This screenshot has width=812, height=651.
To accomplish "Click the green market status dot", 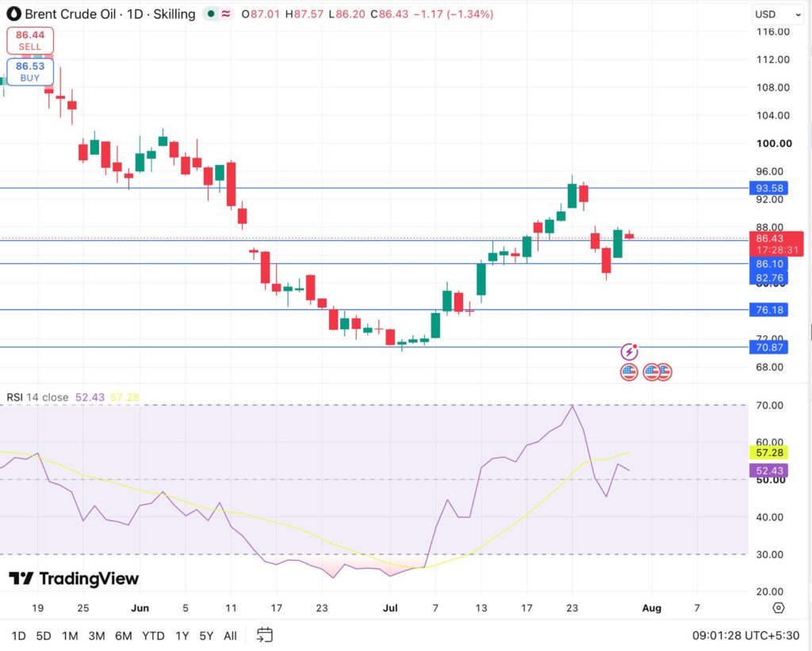I will 211,14.
